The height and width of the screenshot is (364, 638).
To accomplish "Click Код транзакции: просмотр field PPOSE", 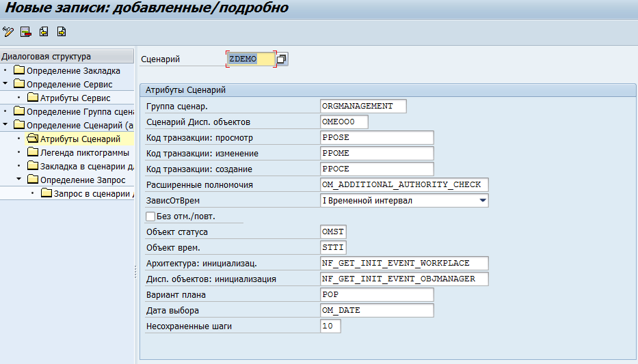I will (377, 137).
